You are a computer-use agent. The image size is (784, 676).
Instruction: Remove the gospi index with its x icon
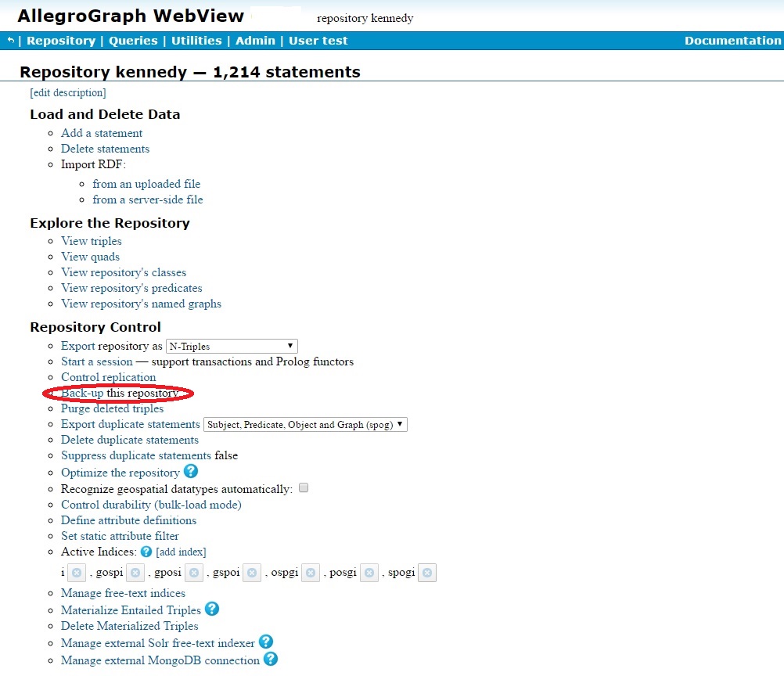135,573
